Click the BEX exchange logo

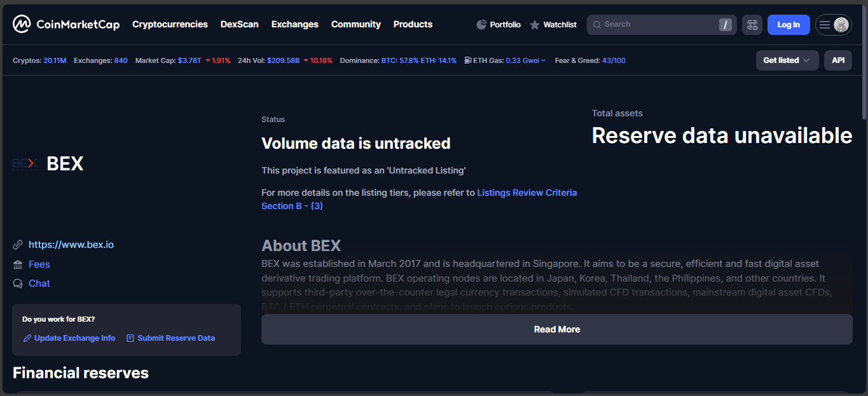point(25,164)
